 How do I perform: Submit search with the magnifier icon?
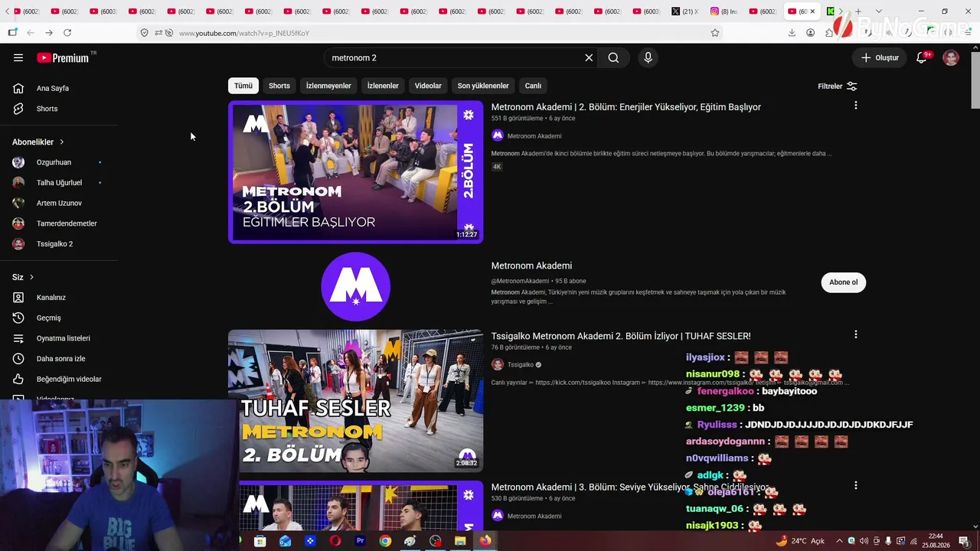[613, 57]
